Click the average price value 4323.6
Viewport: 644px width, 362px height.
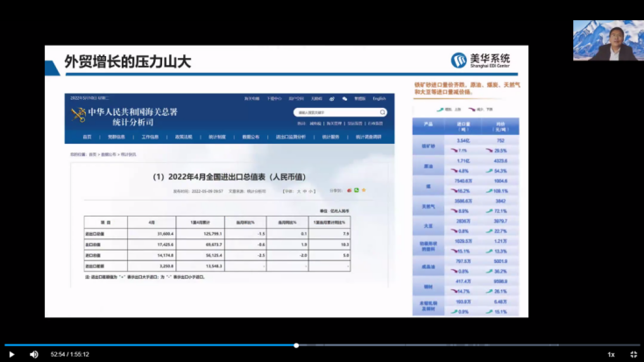tap(500, 160)
